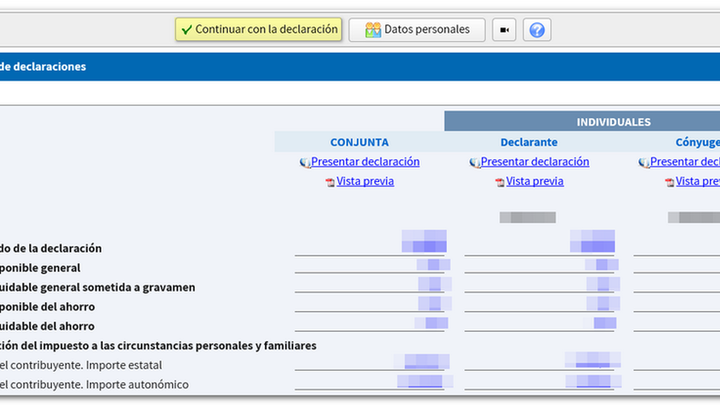720x405 pixels.
Task: Click the PDF icon beside Cónyuge Vista previa
Action: pyautogui.click(x=669, y=182)
